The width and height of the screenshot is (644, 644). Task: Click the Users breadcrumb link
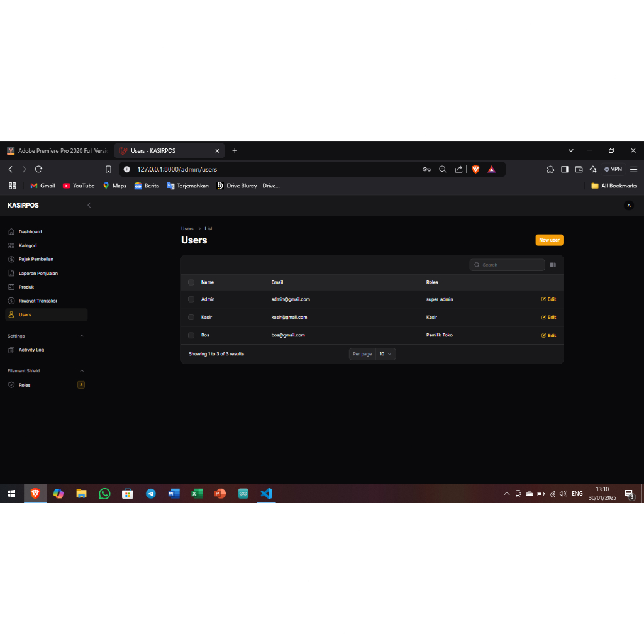pos(187,229)
